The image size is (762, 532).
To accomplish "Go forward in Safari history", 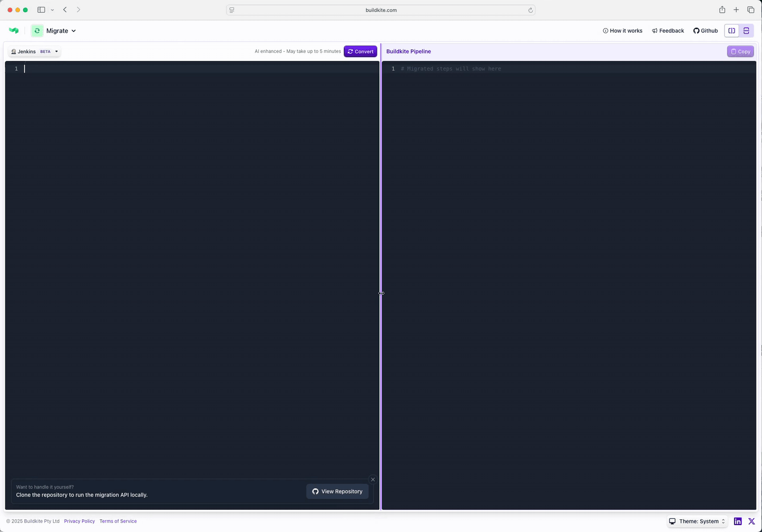I will click(78, 10).
